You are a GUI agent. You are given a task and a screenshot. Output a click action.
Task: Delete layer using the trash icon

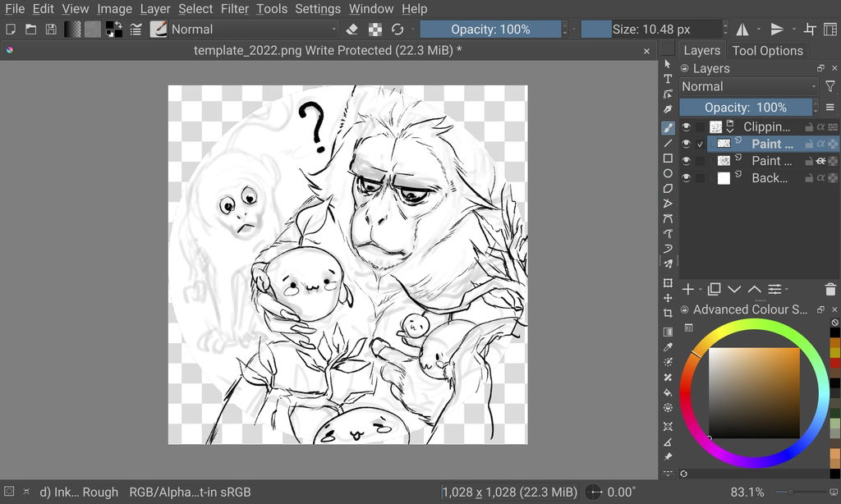pyautogui.click(x=830, y=289)
